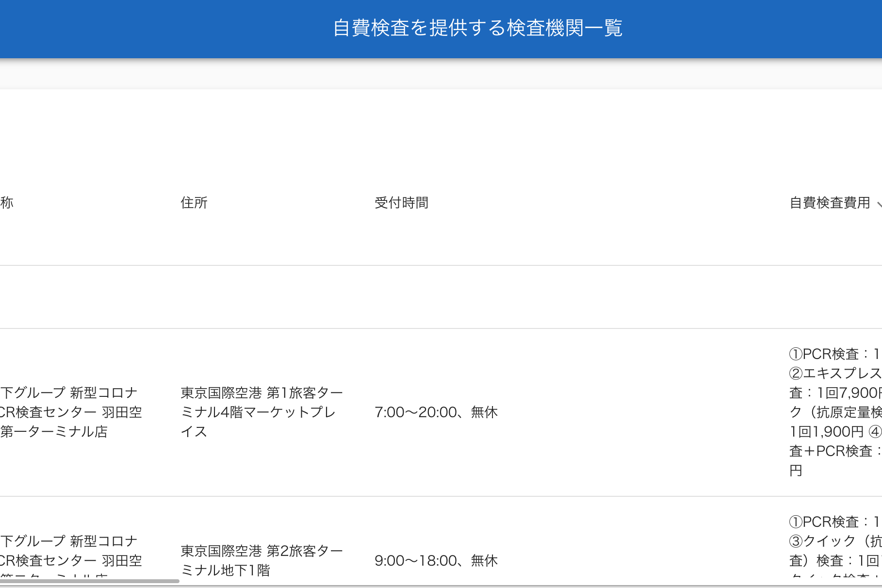Select address cell 東京国際空港 第2旅客ターミナル地下1階

click(262, 560)
